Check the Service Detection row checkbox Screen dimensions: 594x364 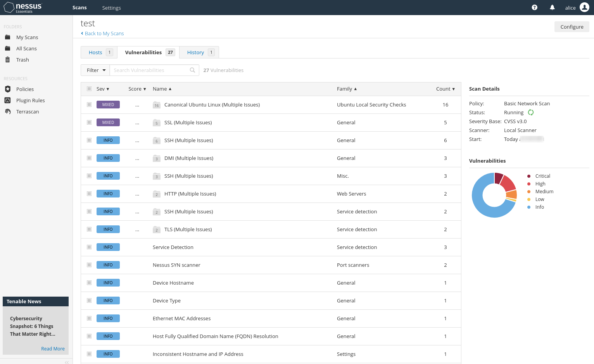coord(89,247)
